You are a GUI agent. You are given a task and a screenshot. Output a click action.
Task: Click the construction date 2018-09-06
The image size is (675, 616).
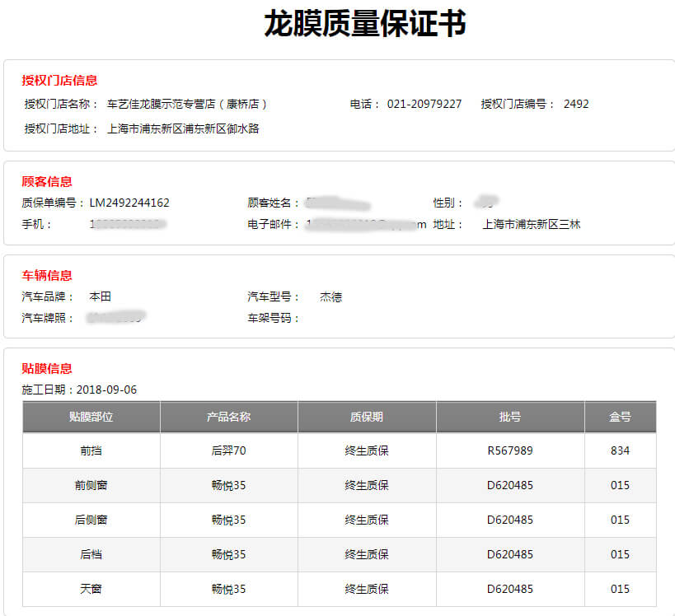click(106, 390)
